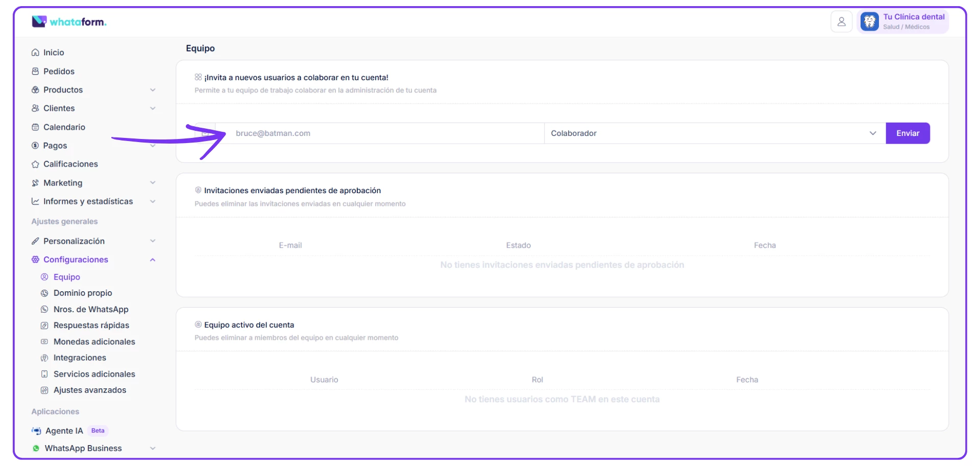The height and width of the screenshot is (466, 980).
Task: Go to Respuestas rápidas
Action: (x=91, y=325)
